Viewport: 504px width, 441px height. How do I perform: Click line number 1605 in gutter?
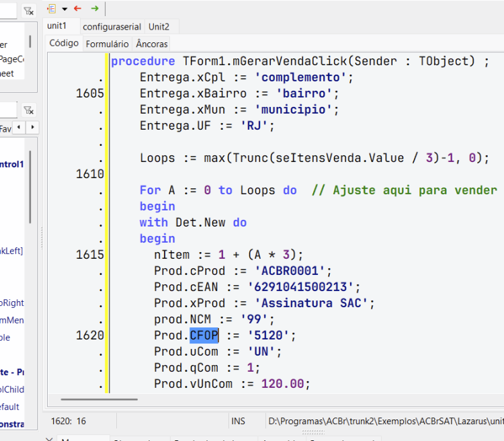pyautogui.click(x=89, y=93)
